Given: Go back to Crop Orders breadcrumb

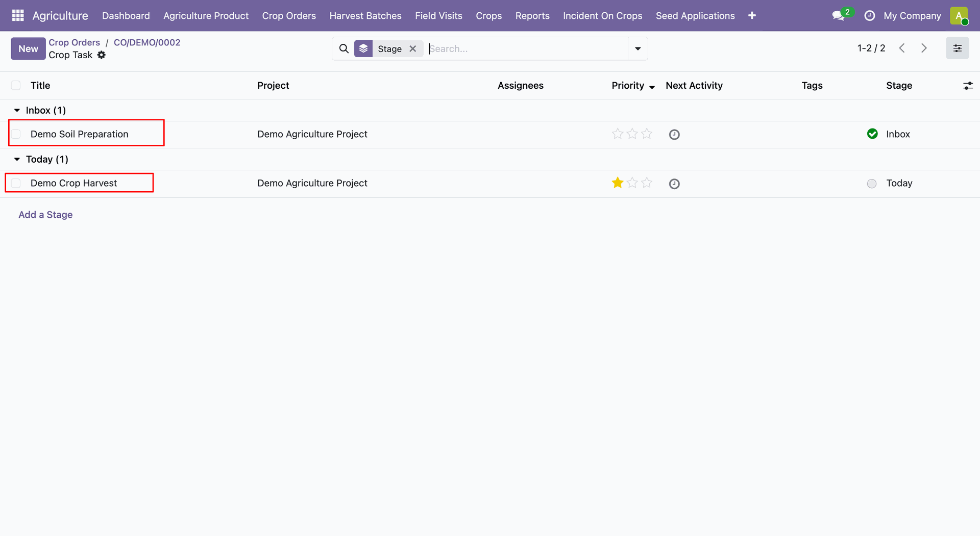Looking at the screenshot, I should [75, 42].
